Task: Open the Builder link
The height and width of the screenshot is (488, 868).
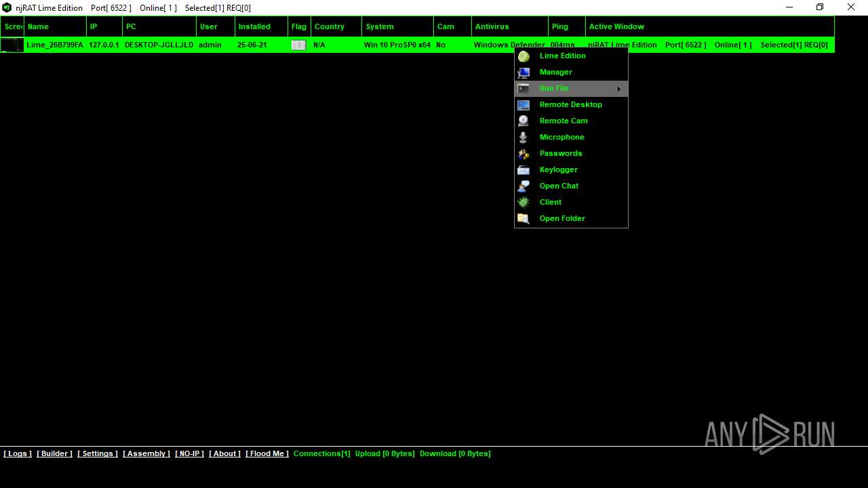Action: point(54,453)
